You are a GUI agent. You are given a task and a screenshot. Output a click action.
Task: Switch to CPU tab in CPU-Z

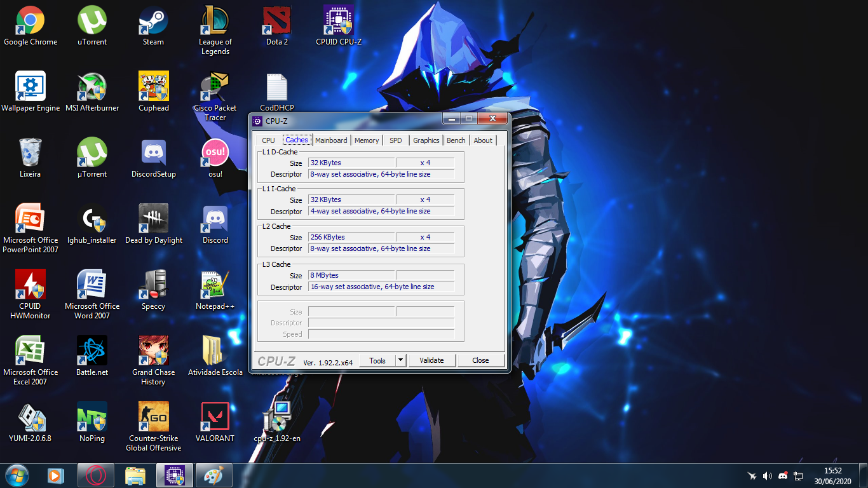pos(268,140)
